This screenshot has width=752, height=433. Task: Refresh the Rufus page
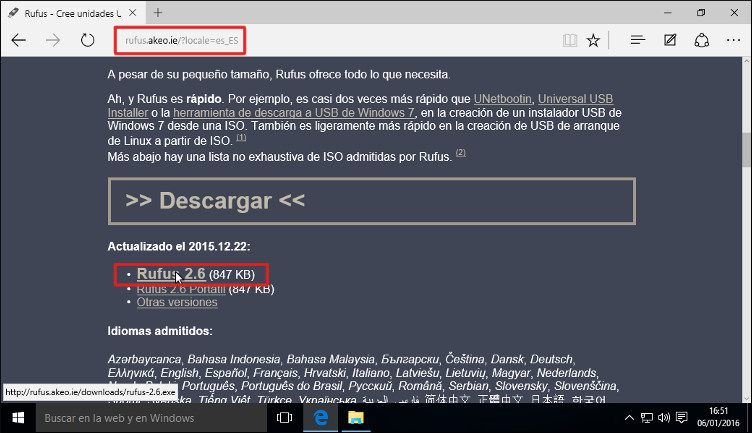click(x=87, y=40)
